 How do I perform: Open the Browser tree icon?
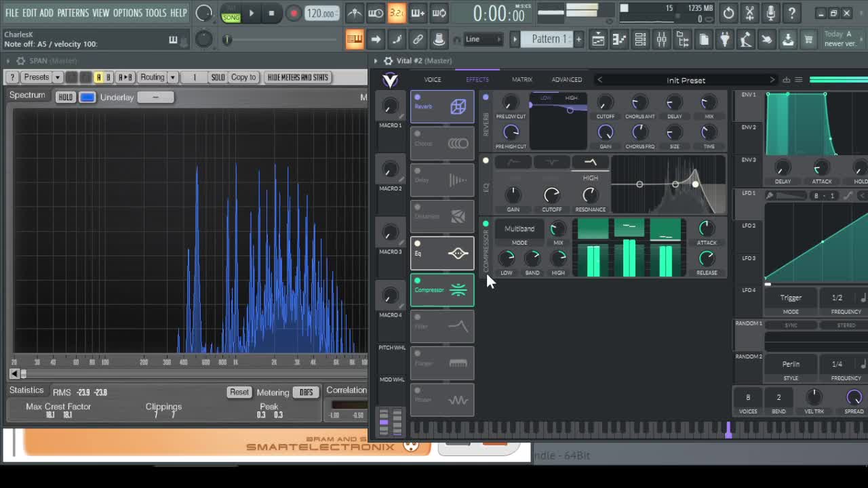point(683,40)
